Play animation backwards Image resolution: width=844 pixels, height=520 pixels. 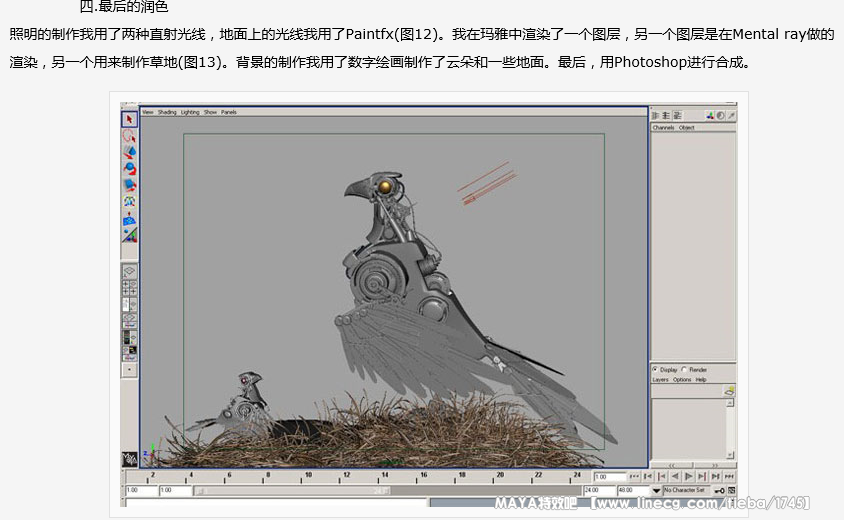[675, 476]
